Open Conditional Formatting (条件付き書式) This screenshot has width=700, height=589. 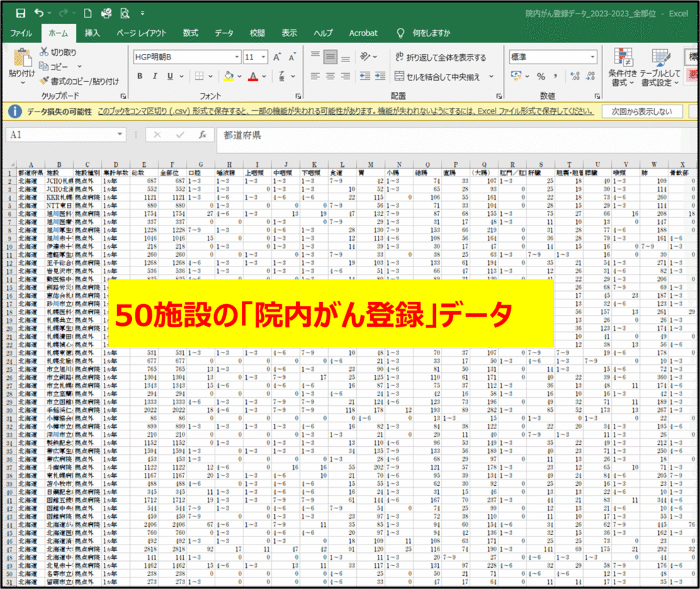(x=623, y=67)
